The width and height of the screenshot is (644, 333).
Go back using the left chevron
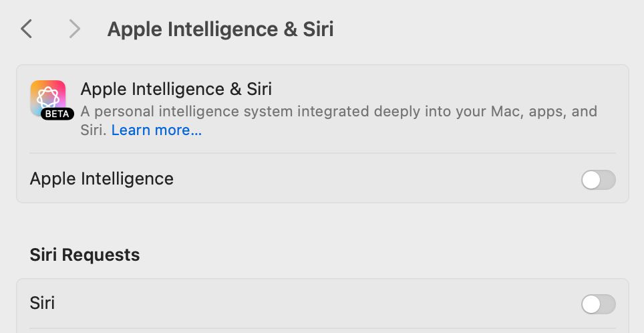[26, 29]
